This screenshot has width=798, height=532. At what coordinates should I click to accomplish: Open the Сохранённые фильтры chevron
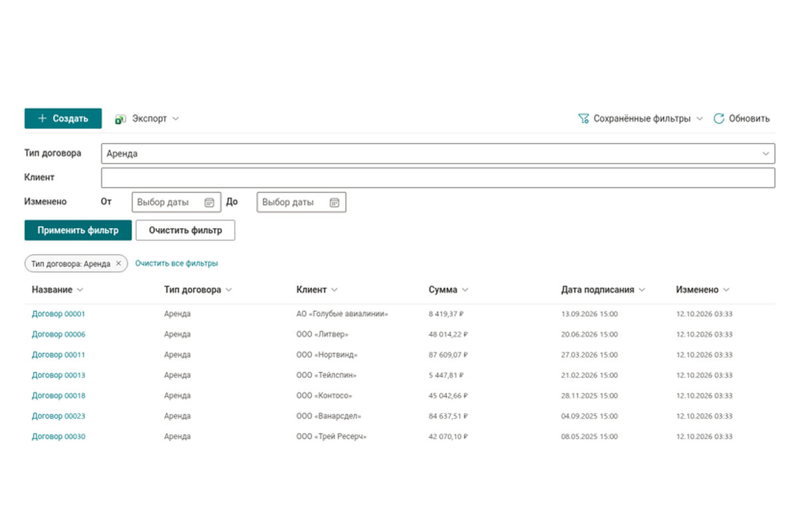[700, 119]
